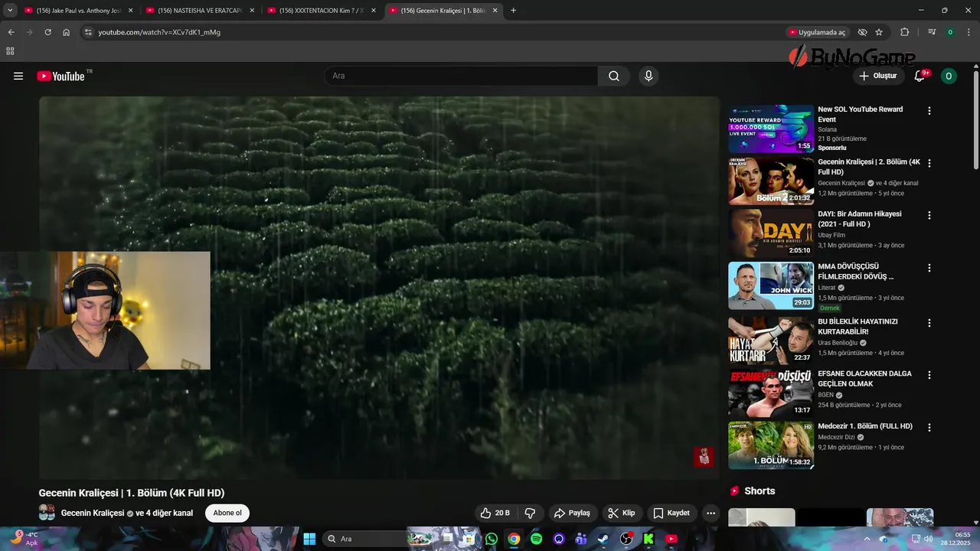This screenshot has height=551, width=980.
Task: Open Chrome media controls icon
Action: [x=932, y=32]
